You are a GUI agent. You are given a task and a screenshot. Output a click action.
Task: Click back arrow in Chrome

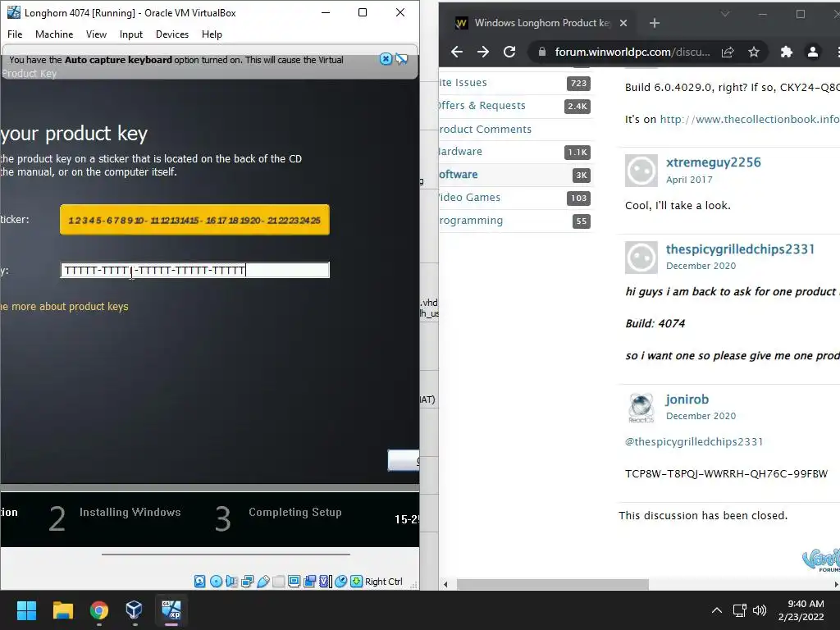pos(457,52)
